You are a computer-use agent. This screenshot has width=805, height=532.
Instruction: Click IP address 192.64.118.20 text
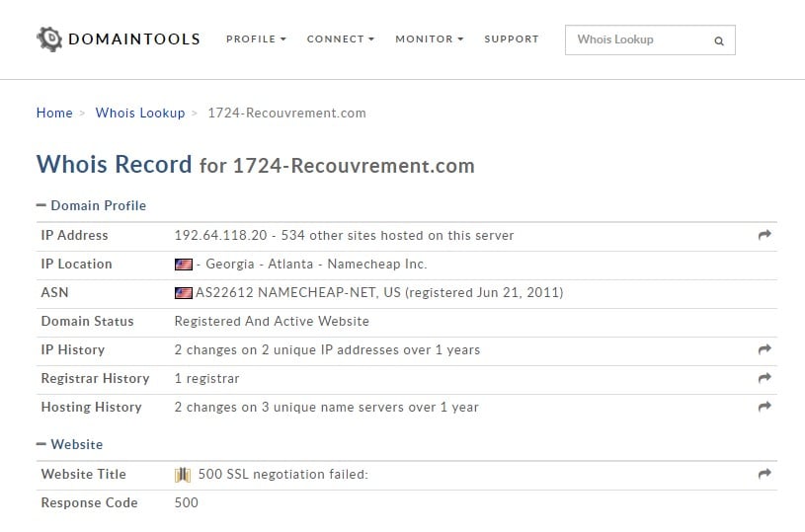point(221,236)
